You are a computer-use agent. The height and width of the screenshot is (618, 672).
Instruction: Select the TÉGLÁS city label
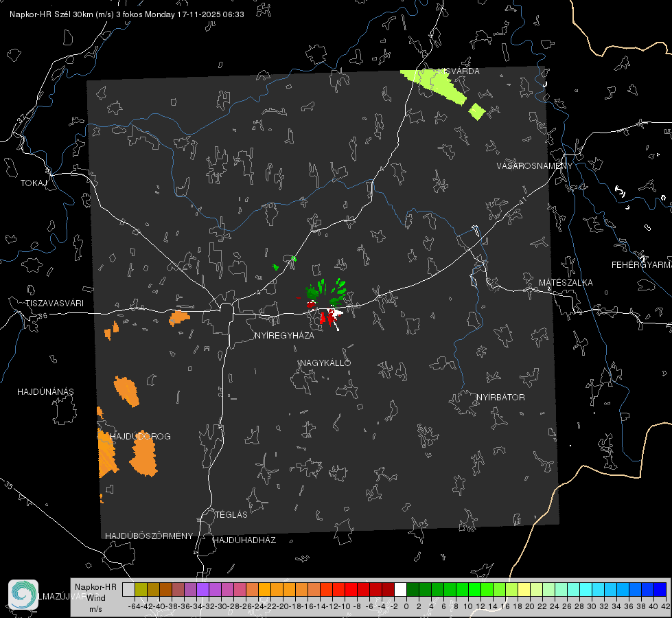231,514
